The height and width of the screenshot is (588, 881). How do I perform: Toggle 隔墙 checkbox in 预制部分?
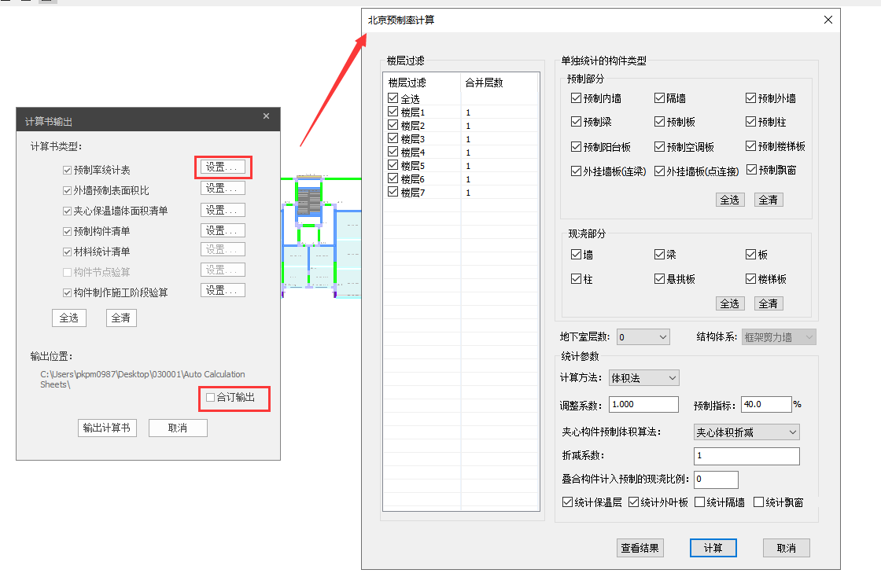click(x=660, y=98)
